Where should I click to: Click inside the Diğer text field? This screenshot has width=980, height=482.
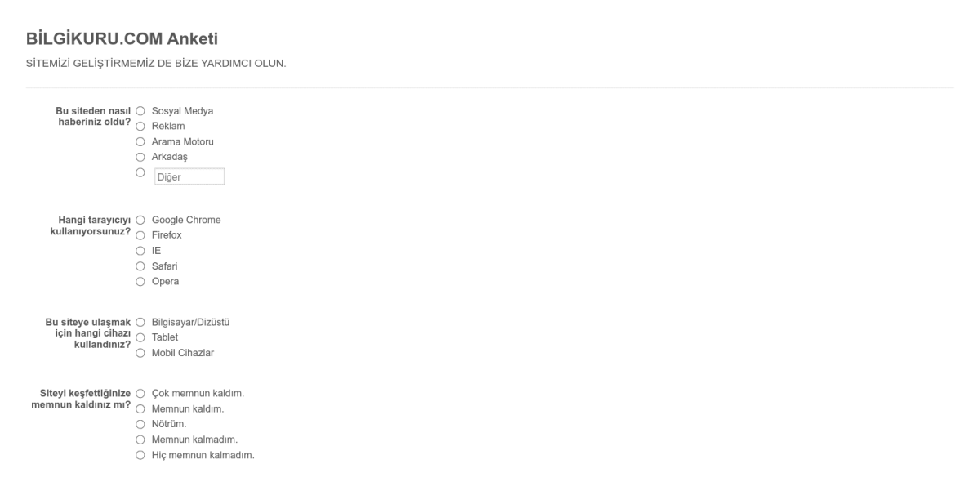[x=189, y=176]
